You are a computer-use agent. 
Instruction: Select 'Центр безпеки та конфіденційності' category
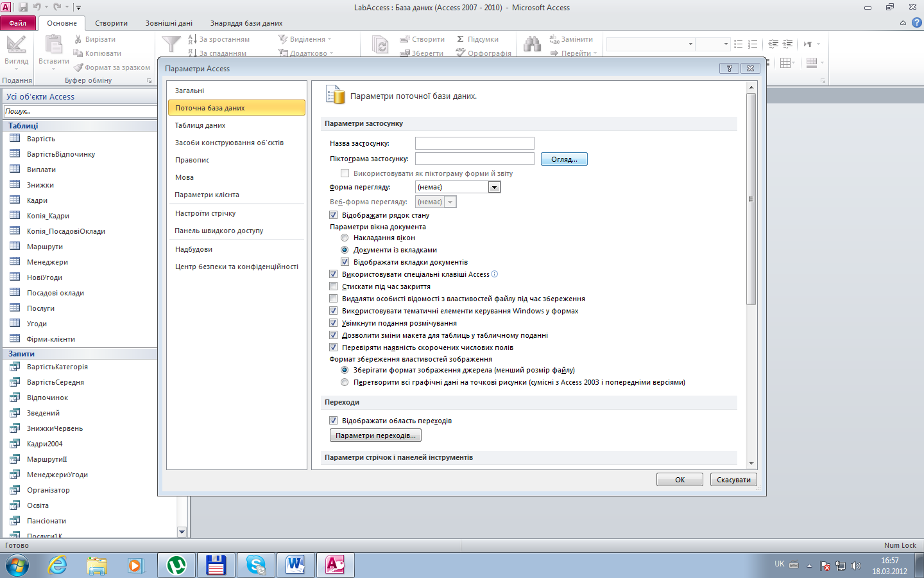tap(236, 267)
